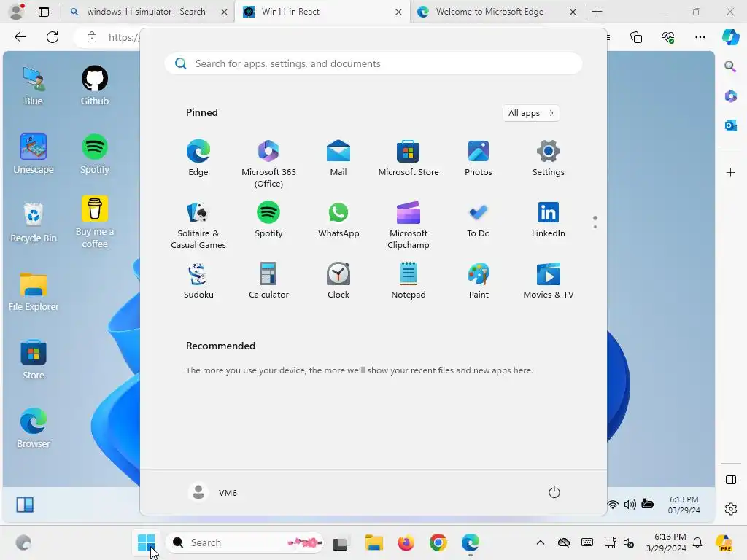Show hidden system tray icons

[x=541, y=542]
